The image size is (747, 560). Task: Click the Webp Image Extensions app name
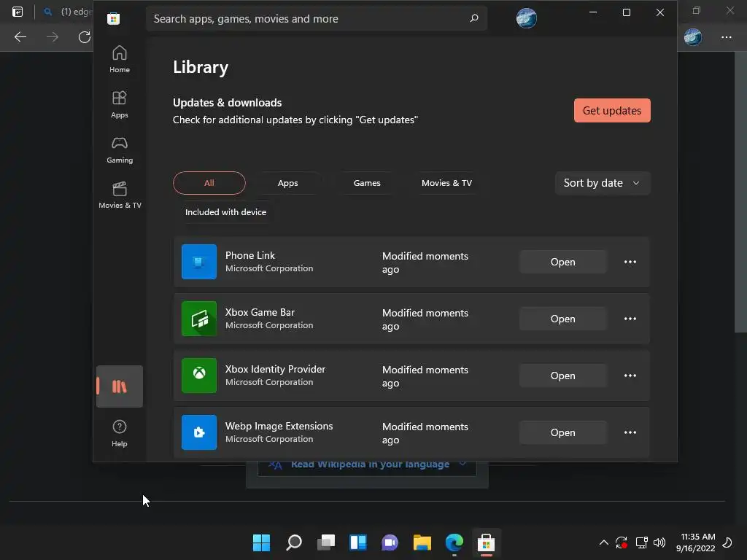[x=279, y=426]
